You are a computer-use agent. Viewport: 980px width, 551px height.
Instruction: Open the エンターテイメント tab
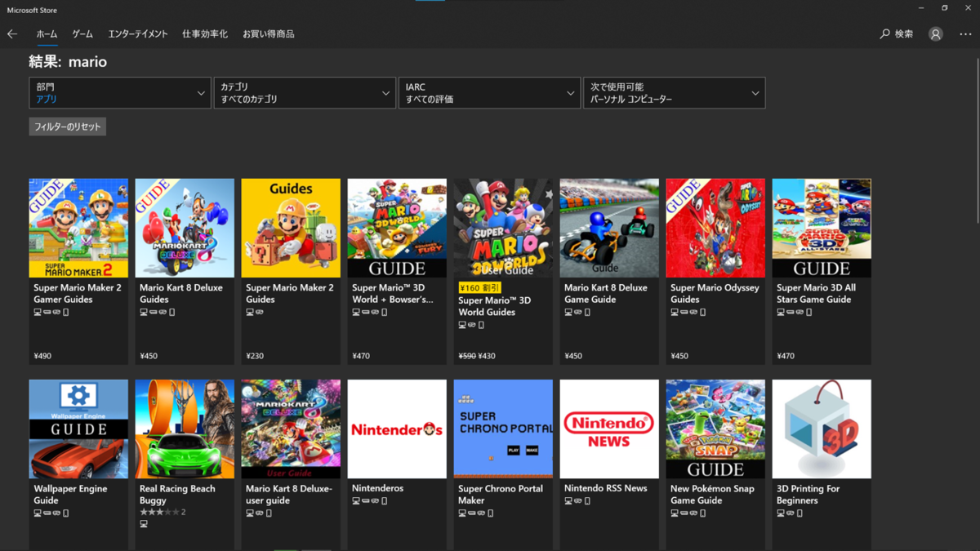point(138,34)
